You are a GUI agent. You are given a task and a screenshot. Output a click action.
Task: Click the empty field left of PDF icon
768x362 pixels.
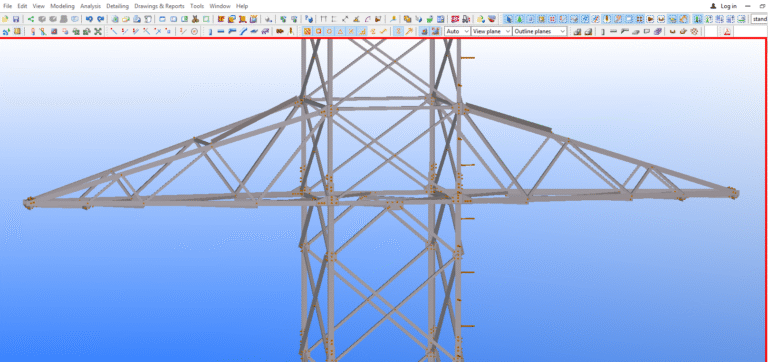(x=711, y=31)
